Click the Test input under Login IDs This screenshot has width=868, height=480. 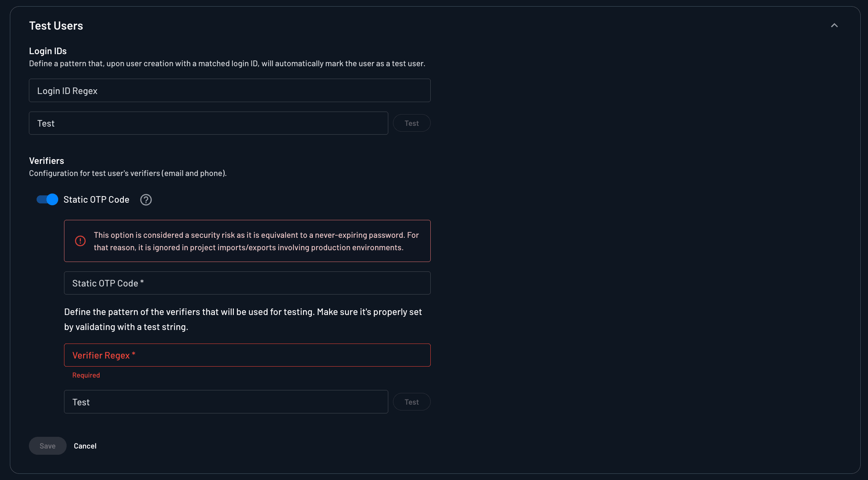pyautogui.click(x=208, y=123)
